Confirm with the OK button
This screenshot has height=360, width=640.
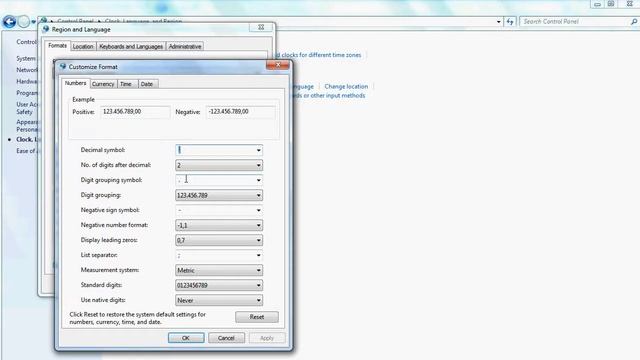186,338
